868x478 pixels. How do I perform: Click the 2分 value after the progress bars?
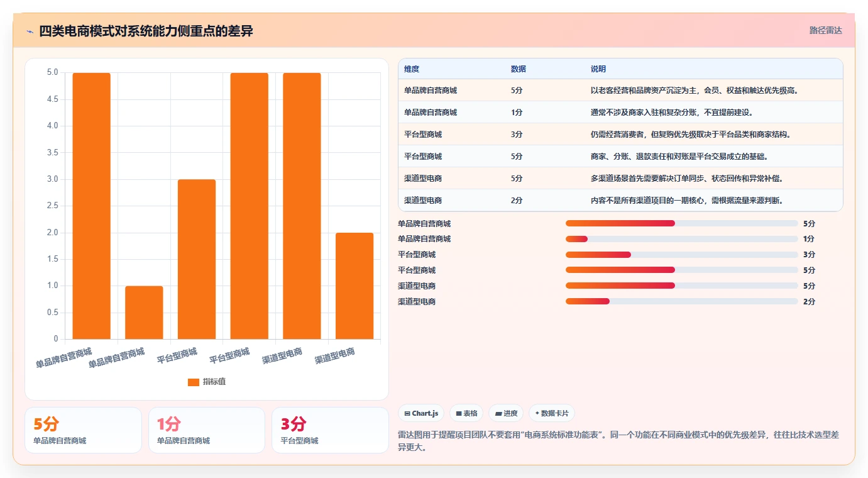pyautogui.click(x=809, y=302)
